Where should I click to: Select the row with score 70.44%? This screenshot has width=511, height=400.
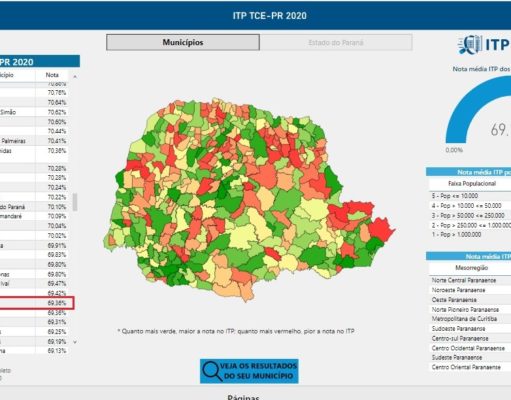34,131
